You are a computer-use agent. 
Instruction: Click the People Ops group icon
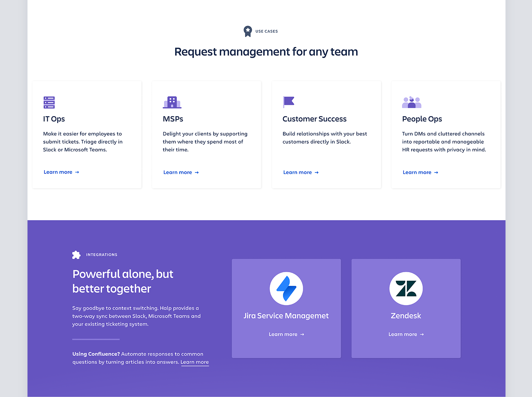(412, 102)
